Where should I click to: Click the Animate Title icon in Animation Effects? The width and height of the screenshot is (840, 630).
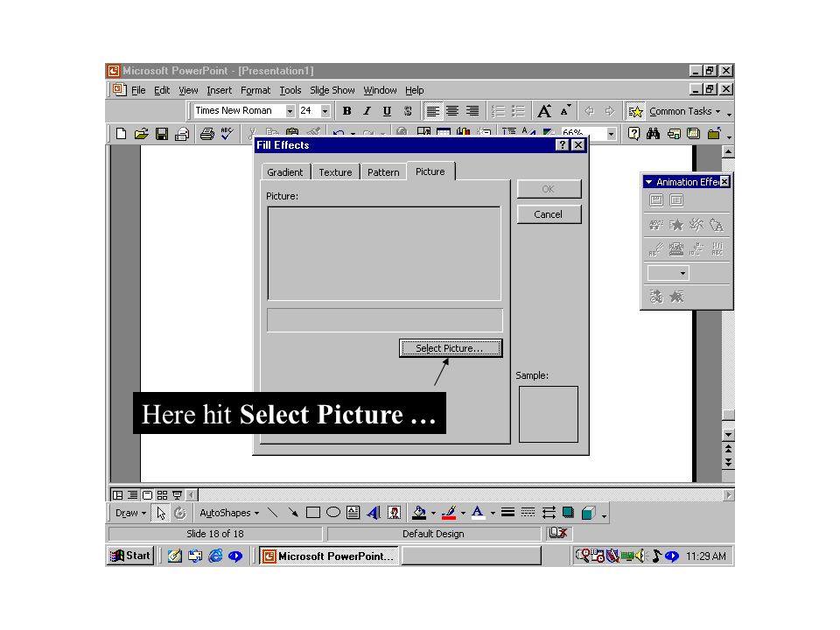click(x=656, y=200)
